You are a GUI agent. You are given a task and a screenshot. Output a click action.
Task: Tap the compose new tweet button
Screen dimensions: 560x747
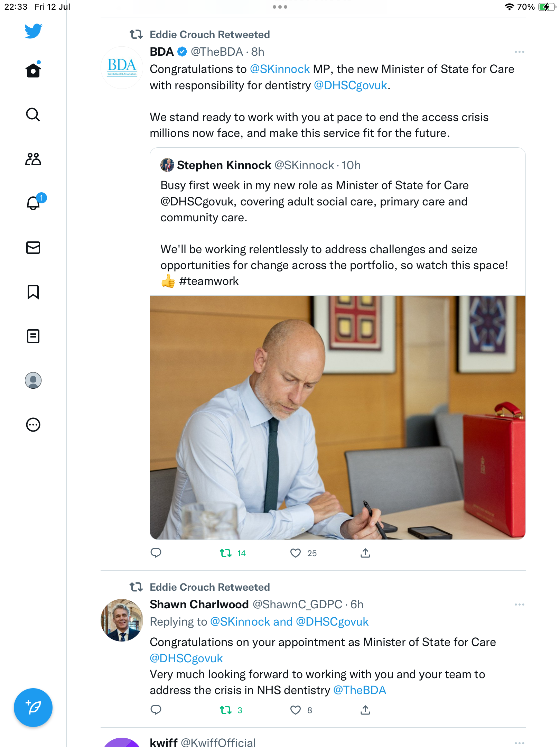tap(33, 708)
